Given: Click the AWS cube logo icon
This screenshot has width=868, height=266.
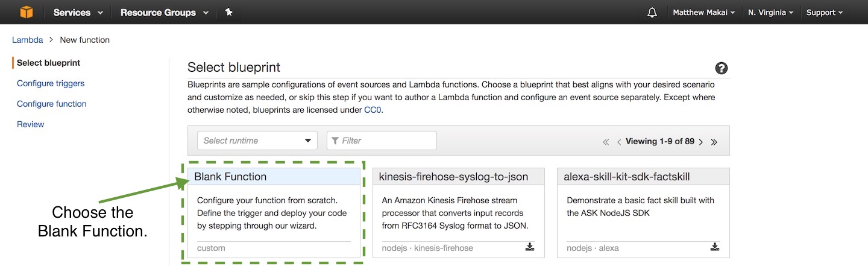Looking at the screenshot, I should click(26, 12).
